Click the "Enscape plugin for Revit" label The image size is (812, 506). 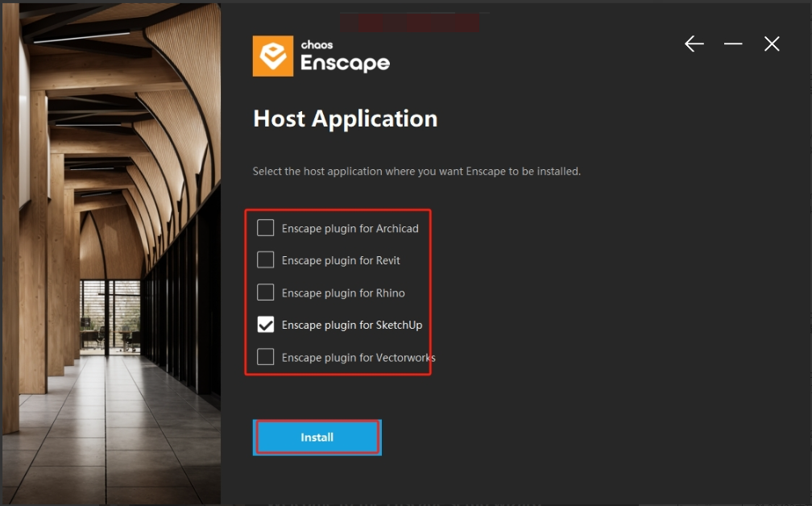click(341, 260)
